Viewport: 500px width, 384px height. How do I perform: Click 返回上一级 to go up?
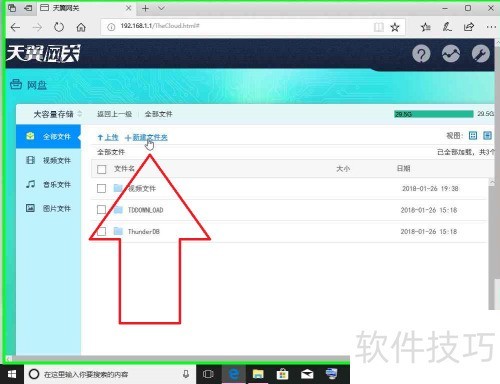(114, 114)
